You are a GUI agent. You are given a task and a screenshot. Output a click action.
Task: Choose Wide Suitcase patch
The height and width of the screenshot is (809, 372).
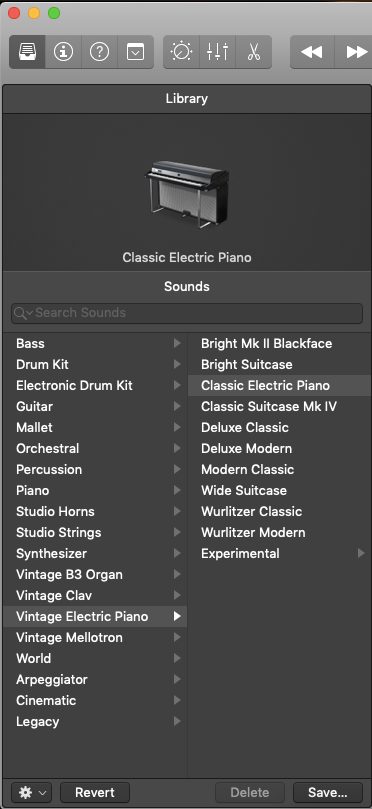(x=279, y=490)
